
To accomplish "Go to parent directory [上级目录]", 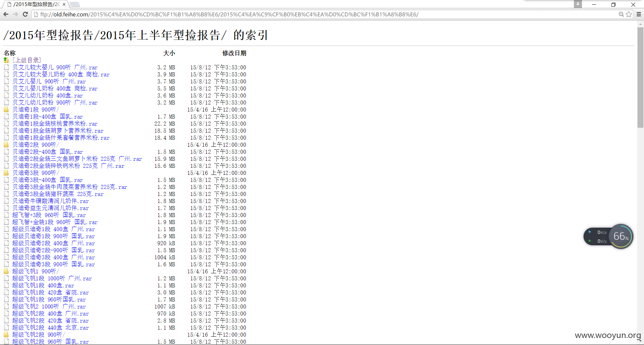I will point(27,60).
